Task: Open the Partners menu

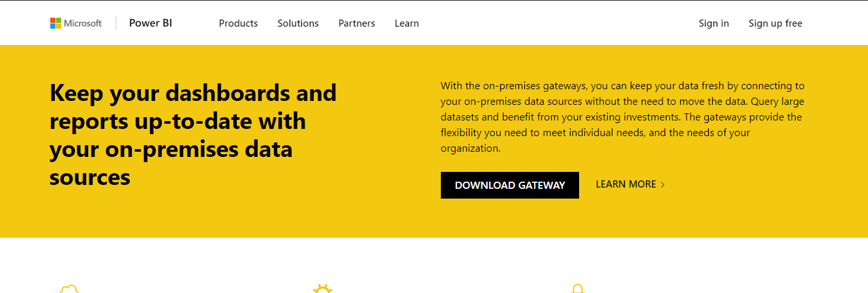Action: pyautogui.click(x=357, y=23)
